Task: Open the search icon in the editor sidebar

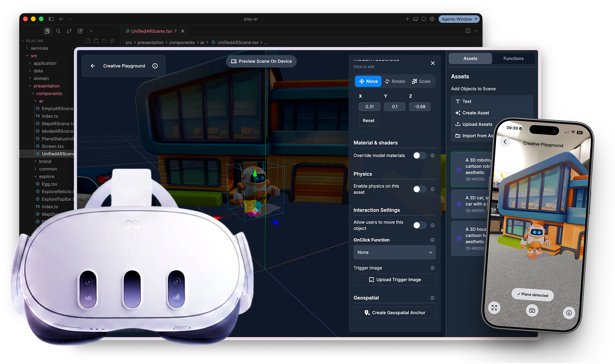Action: click(58, 31)
